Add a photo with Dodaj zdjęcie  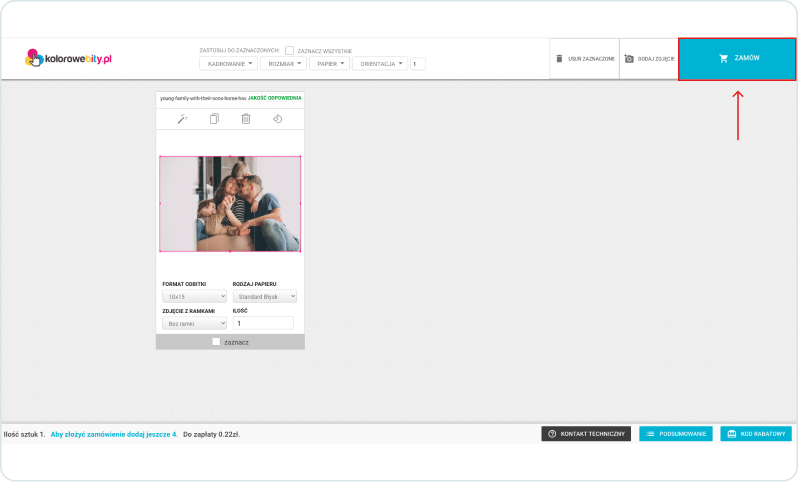click(x=649, y=59)
